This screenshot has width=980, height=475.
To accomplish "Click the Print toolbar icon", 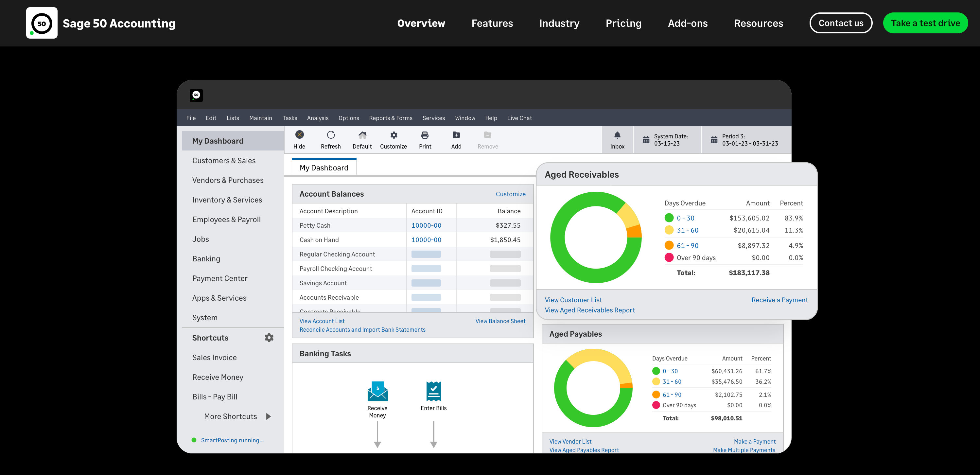I will [425, 135].
